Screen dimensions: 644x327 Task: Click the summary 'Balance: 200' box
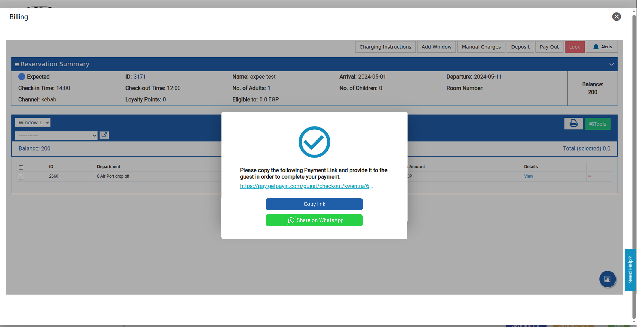pos(592,88)
